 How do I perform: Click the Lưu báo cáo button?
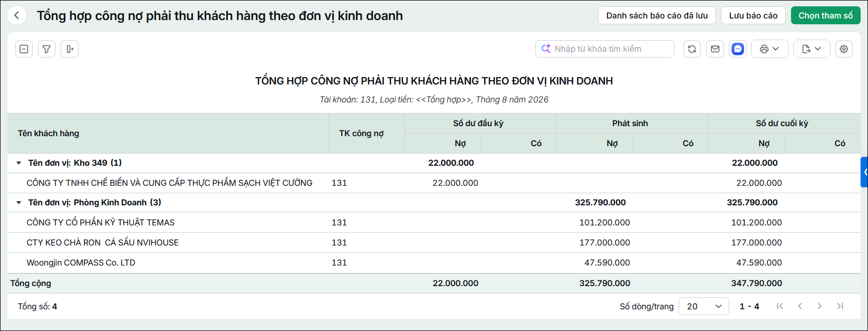pyautogui.click(x=753, y=15)
